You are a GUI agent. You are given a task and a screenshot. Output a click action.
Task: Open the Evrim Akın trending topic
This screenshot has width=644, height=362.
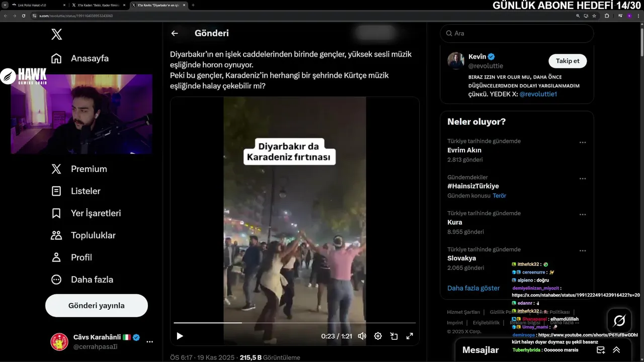pyautogui.click(x=464, y=150)
